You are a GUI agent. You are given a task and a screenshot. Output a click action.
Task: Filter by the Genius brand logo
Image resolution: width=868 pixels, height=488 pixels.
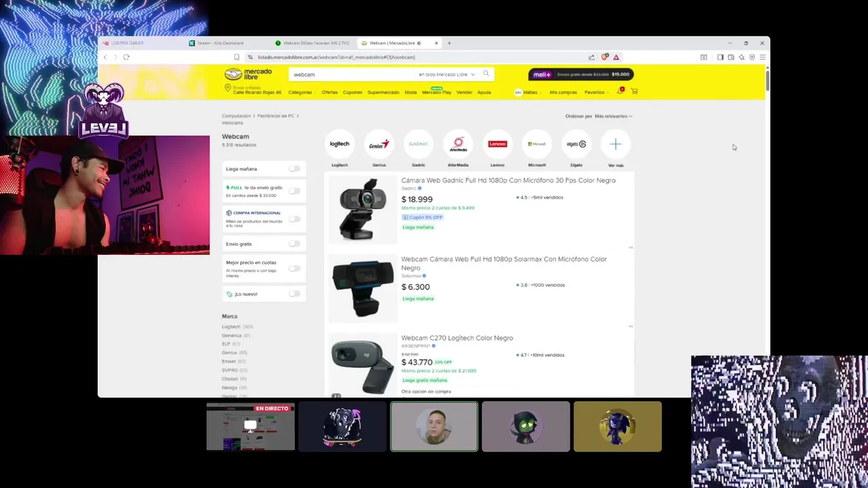pyautogui.click(x=379, y=144)
